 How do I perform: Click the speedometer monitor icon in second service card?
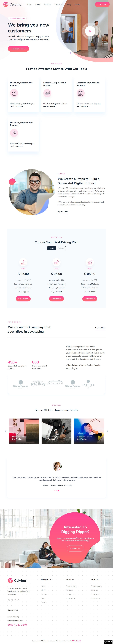pos(47,93)
